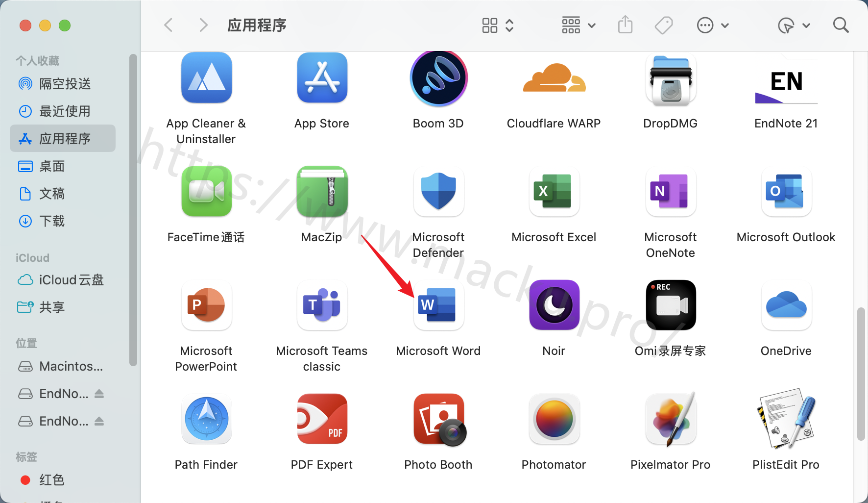
Task: Go to 桌面 in sidebar
Action: (63, 166)
